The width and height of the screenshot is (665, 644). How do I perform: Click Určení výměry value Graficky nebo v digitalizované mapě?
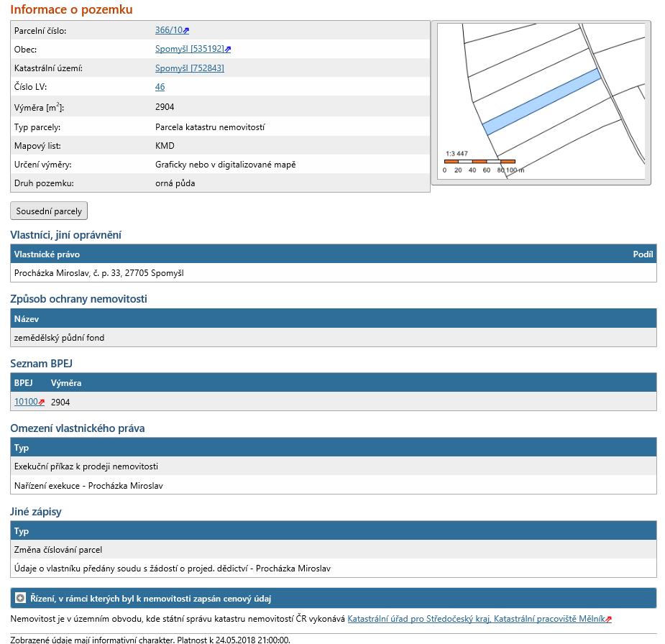225,165
